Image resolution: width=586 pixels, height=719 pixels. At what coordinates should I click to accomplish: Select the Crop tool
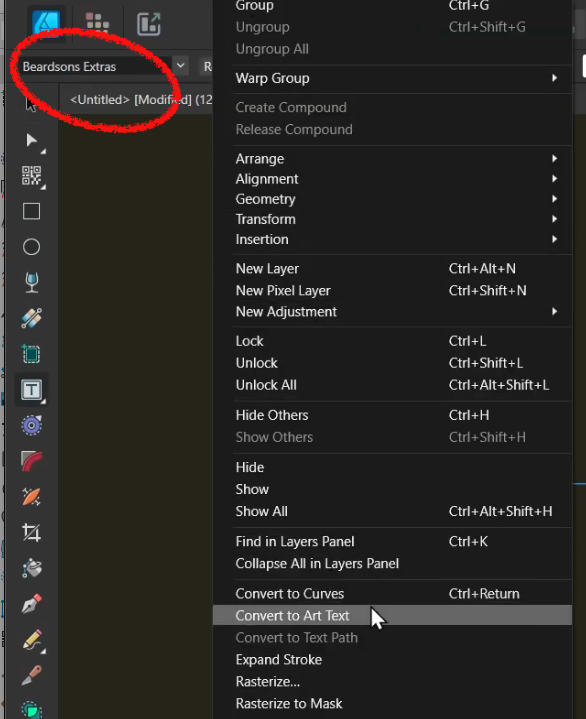(31, 532)
